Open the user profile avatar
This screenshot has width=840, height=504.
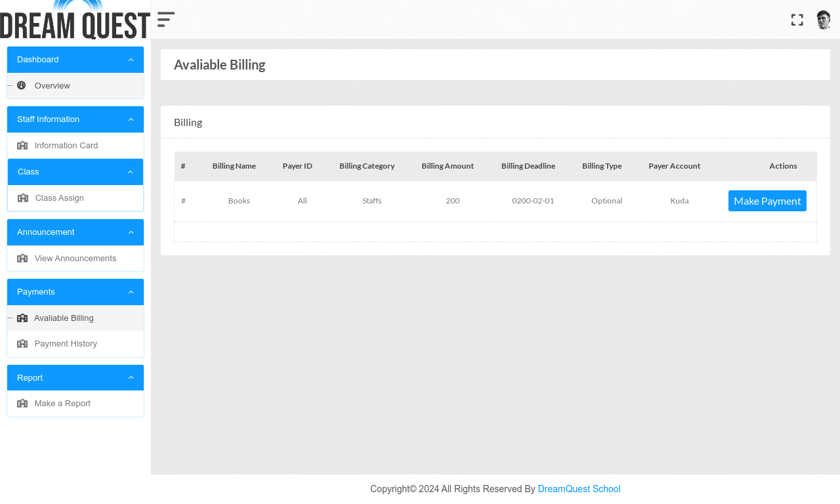pos(824,20)
